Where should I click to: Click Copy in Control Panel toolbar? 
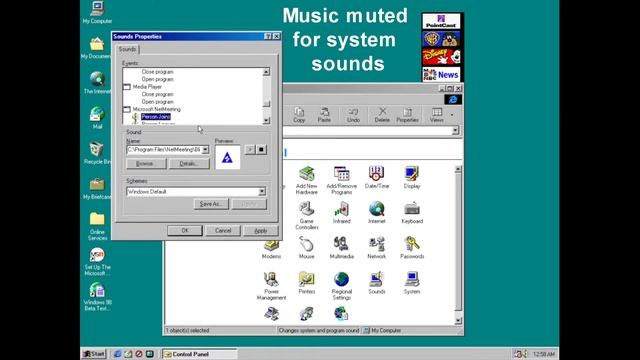coord(299,115)
